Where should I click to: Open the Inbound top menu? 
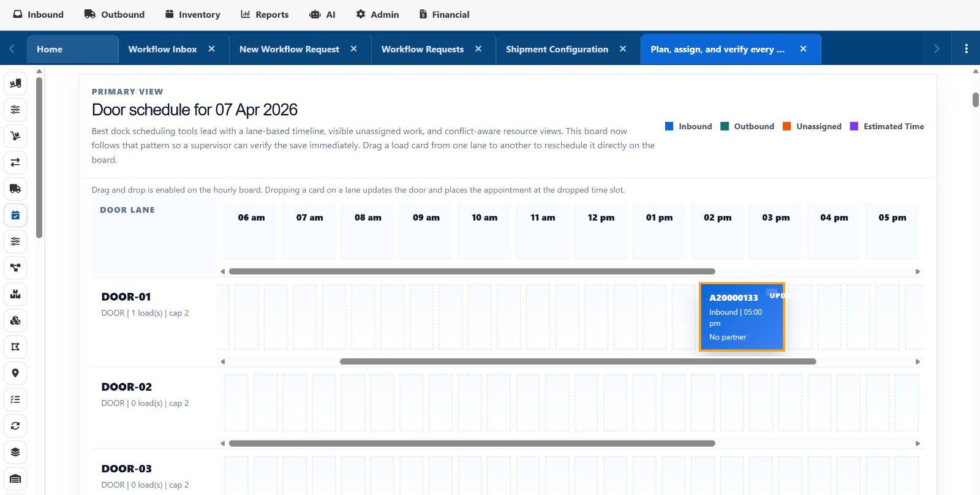pyautogui.click(x=38, y=15)
